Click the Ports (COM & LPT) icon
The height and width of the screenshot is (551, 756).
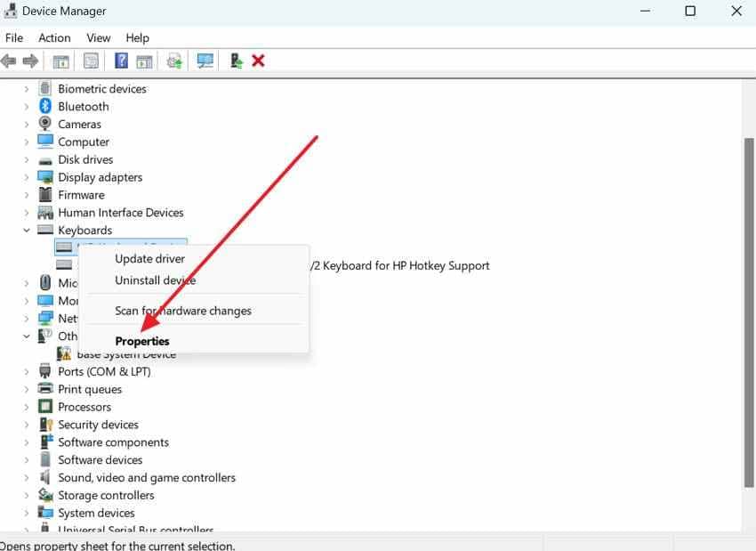tap(44, 371)
